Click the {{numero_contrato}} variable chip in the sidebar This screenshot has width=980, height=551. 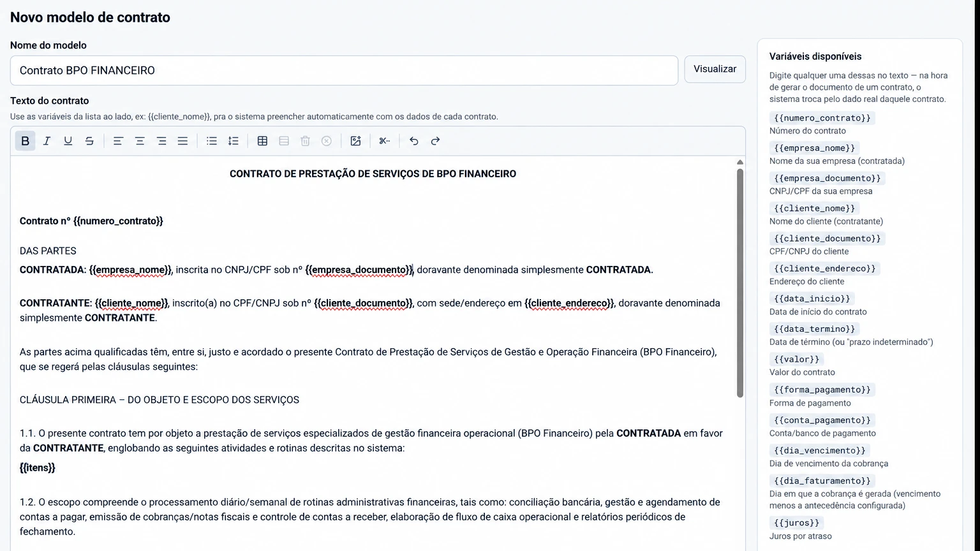822,118
